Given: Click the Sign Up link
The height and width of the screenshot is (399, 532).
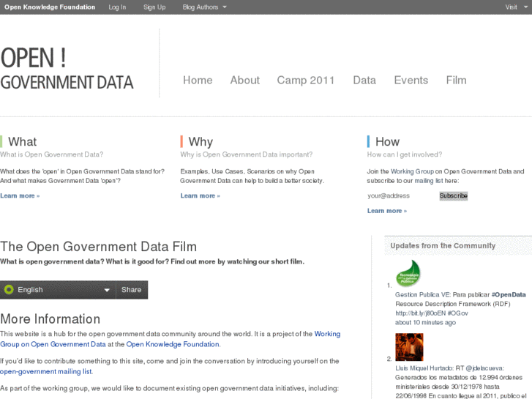Looking at the screenshot, I should tap(154, 7).
